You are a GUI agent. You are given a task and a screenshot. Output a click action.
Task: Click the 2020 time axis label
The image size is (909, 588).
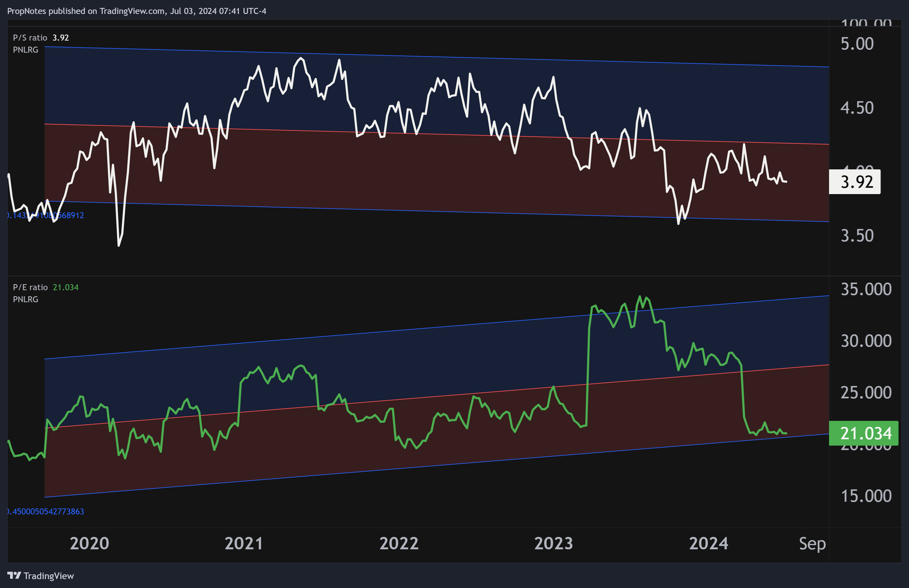pyautogui.click(x=89, y=543)
